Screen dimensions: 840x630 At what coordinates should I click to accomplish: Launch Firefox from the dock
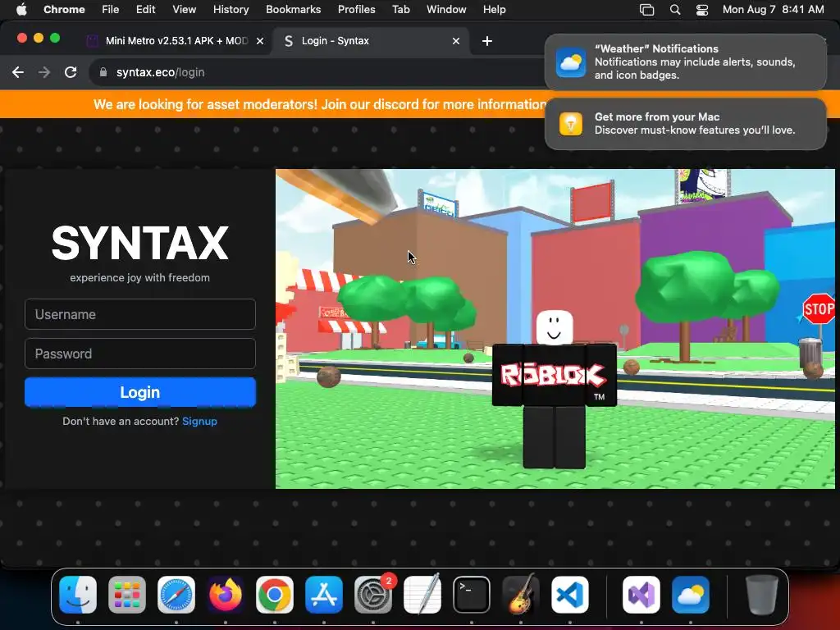point(226,595)
